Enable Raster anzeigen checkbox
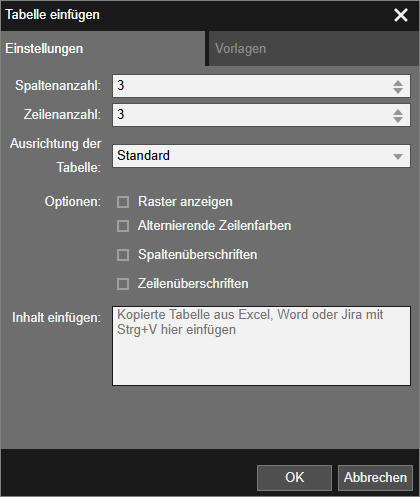The height and width of the screenshot is (497, 420). coord(123,202)
